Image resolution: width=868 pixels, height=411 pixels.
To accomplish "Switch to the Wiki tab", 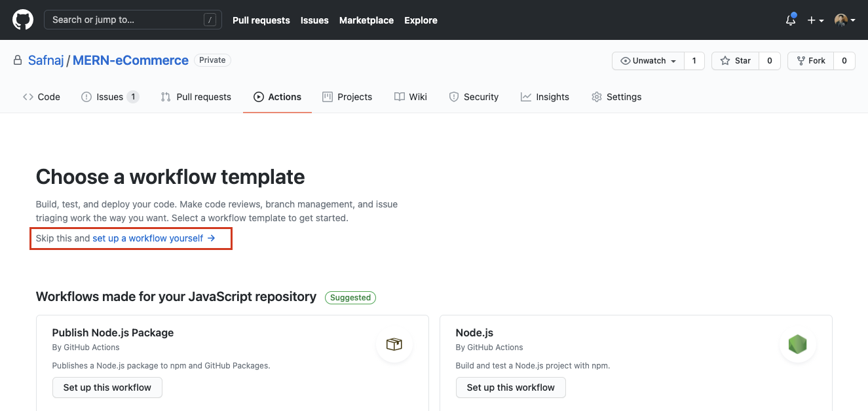I will tap(411, 97).
